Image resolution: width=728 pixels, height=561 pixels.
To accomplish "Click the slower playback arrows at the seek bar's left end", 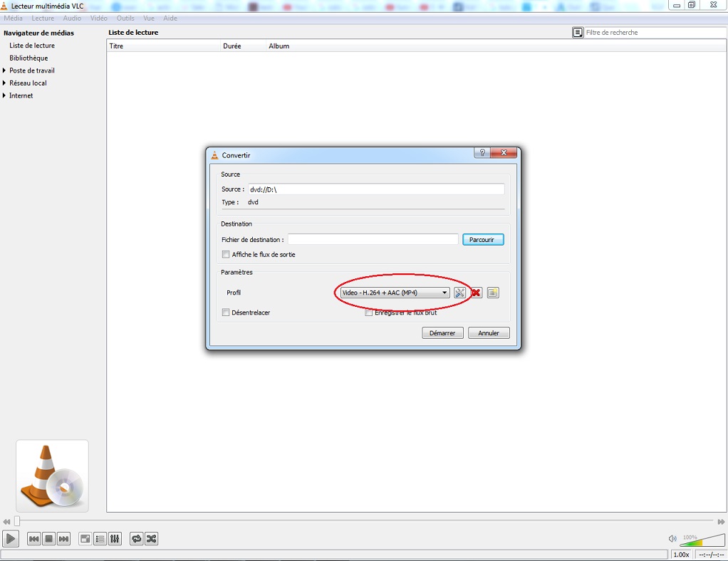I will click(6, 522).
